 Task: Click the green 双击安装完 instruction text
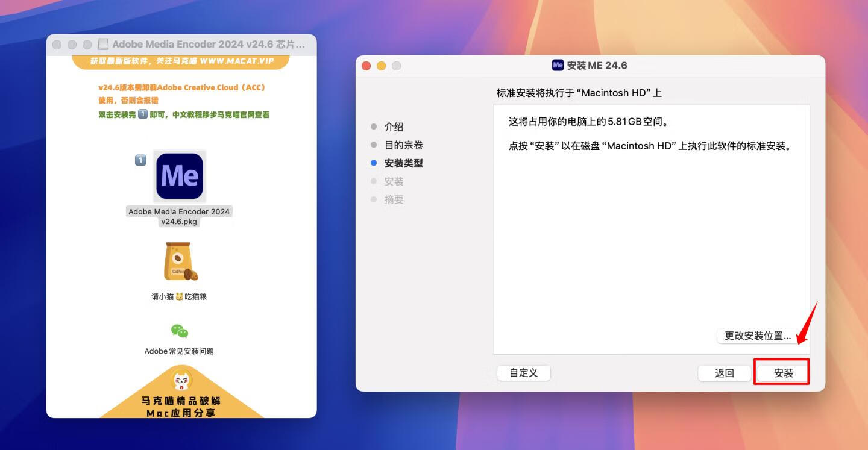coord(184,114)
